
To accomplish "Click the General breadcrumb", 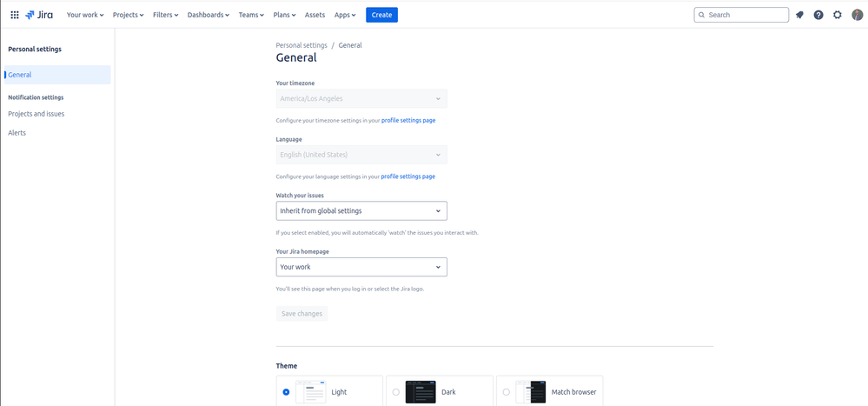I will tap(350, 45).
